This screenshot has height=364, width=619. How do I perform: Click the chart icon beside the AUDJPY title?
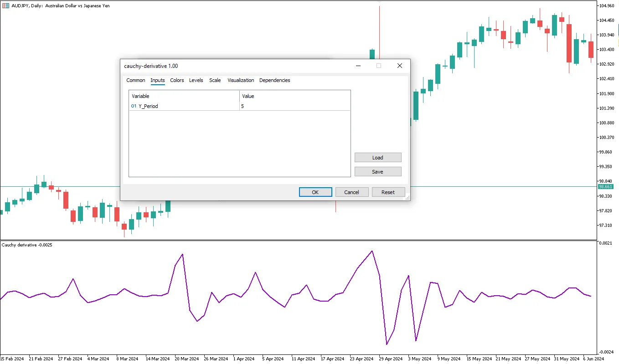[x=5, y=5]
